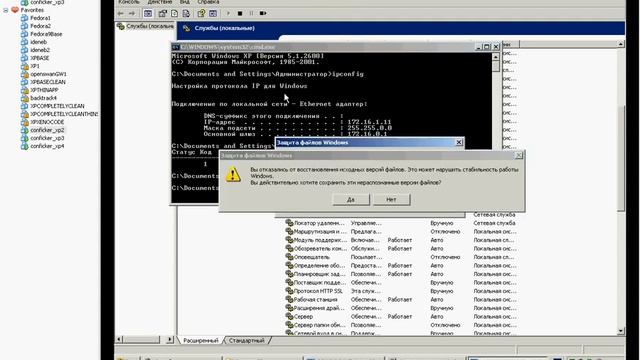Switch to the Расширенный tab
This screenshot has width=640, height=360.
[x=200, y=340]
